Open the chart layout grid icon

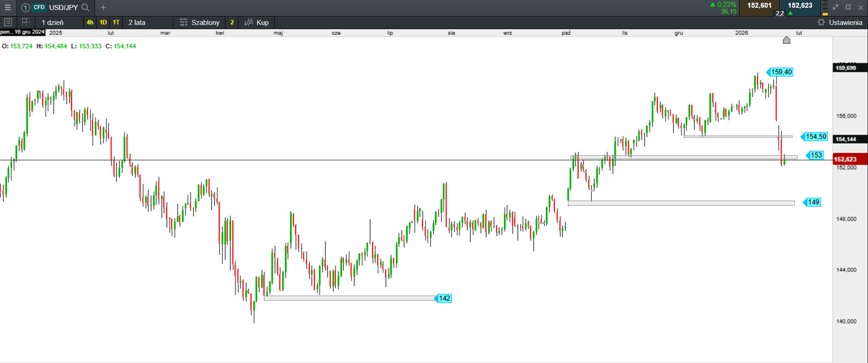[26, 22]
